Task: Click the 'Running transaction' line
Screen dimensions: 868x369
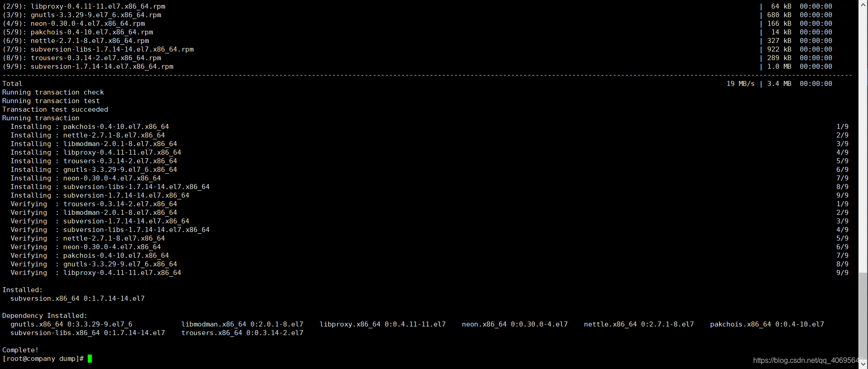Action: coord(41,118)
